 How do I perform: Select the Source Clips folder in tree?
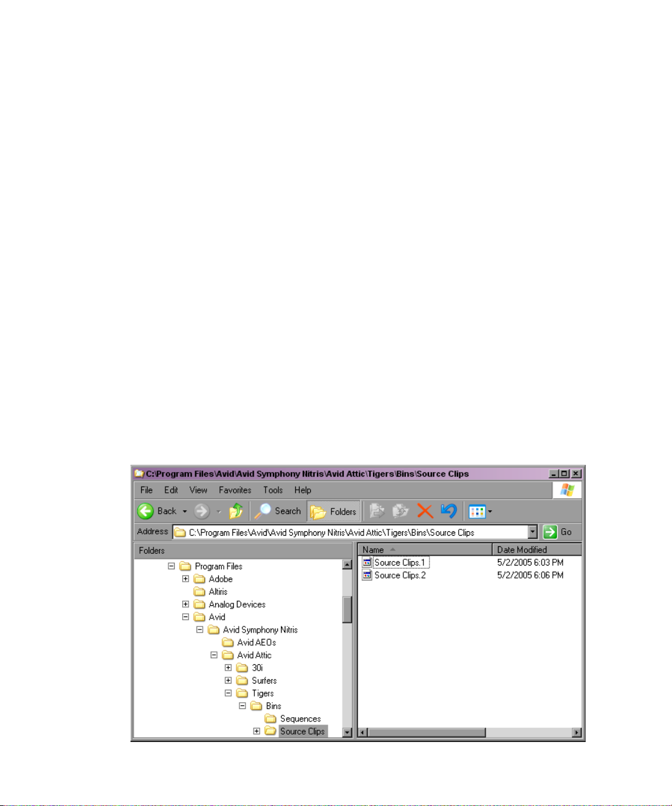click(x=303, y=731)
